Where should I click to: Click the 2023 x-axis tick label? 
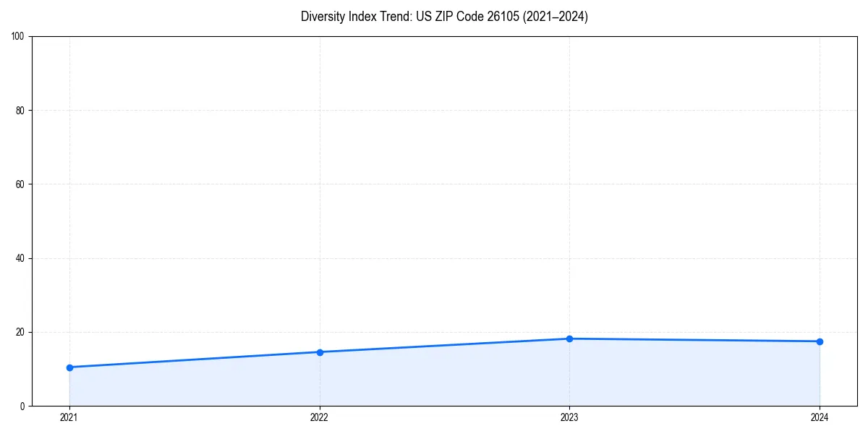pyautogui.click(x=569, y=417)
